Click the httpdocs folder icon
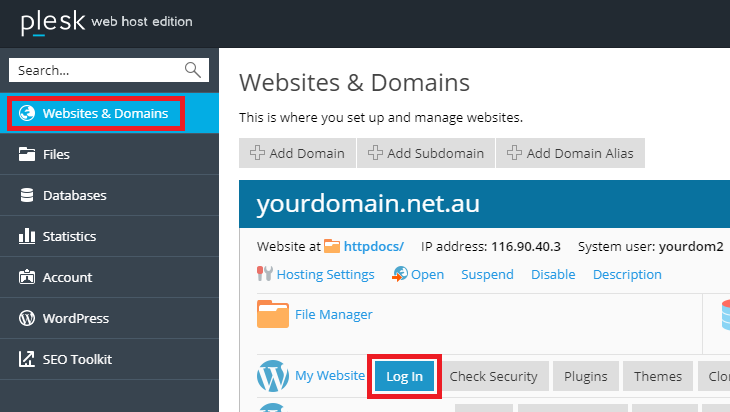Image resolution: width=730 pixels, height=412 pixels. (x=332, y=246)
